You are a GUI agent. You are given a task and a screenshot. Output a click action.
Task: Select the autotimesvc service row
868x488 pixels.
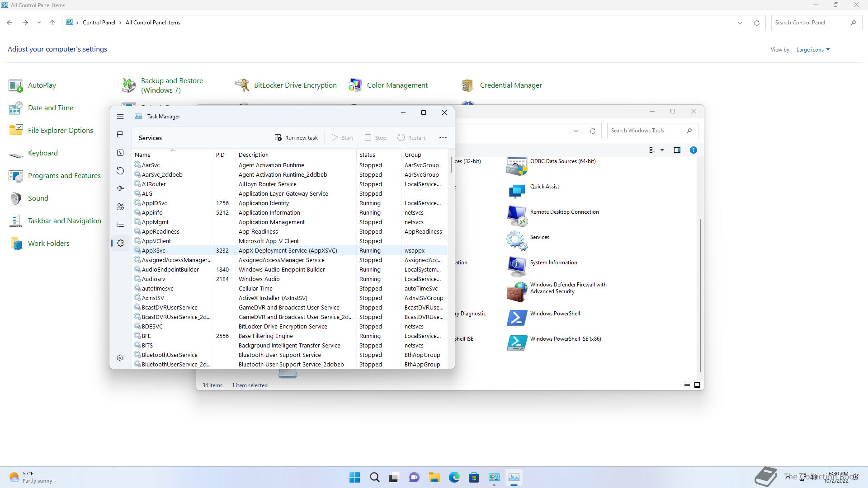289,289
